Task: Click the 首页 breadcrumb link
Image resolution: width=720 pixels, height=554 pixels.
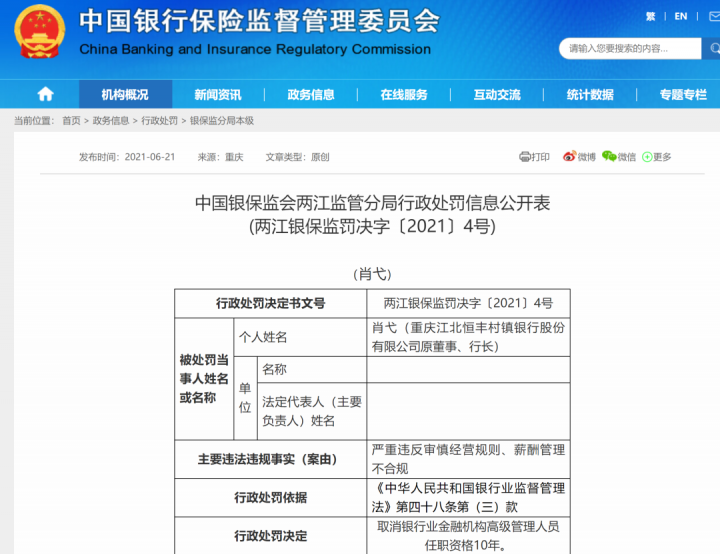Action: tap(71, 120)
